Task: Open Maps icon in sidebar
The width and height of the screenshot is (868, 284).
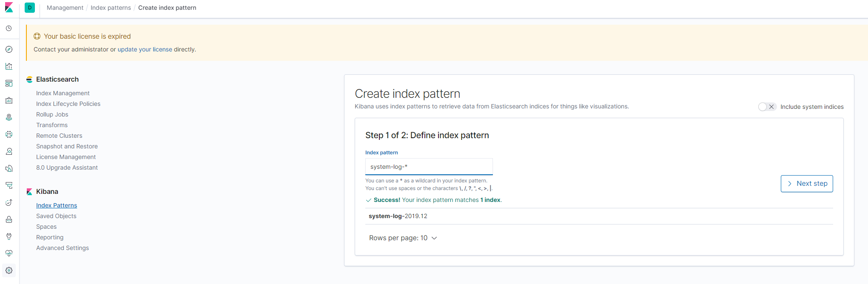Action: coord(9,117)
